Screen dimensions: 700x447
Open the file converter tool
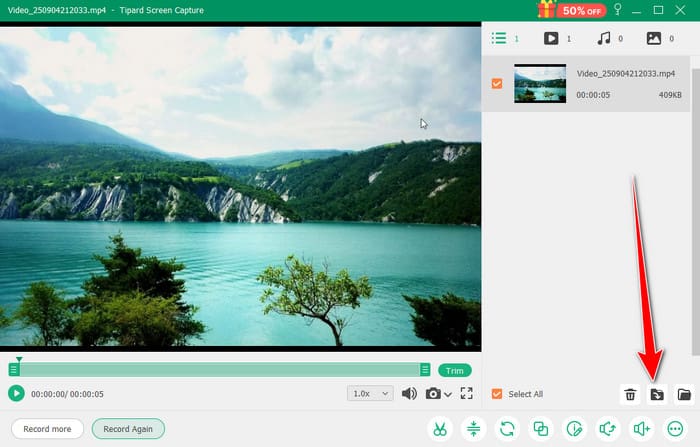(x=507, y=429)
